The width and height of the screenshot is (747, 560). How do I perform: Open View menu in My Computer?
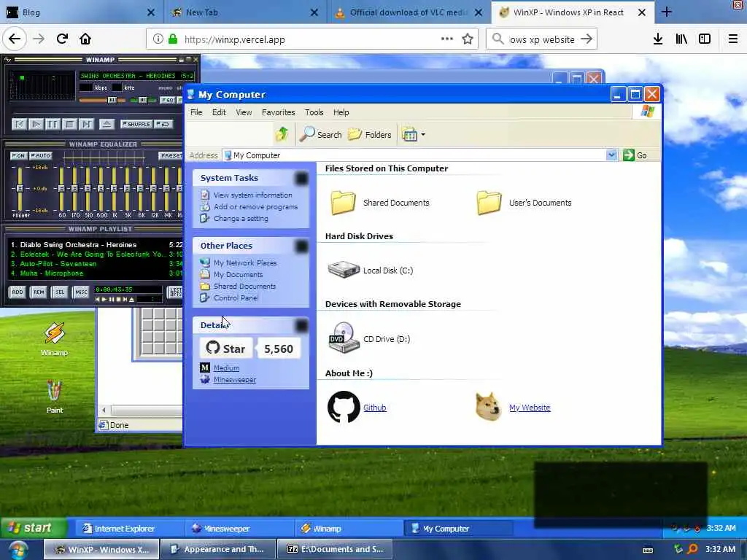pyautogui.click(x=244, y=112)
